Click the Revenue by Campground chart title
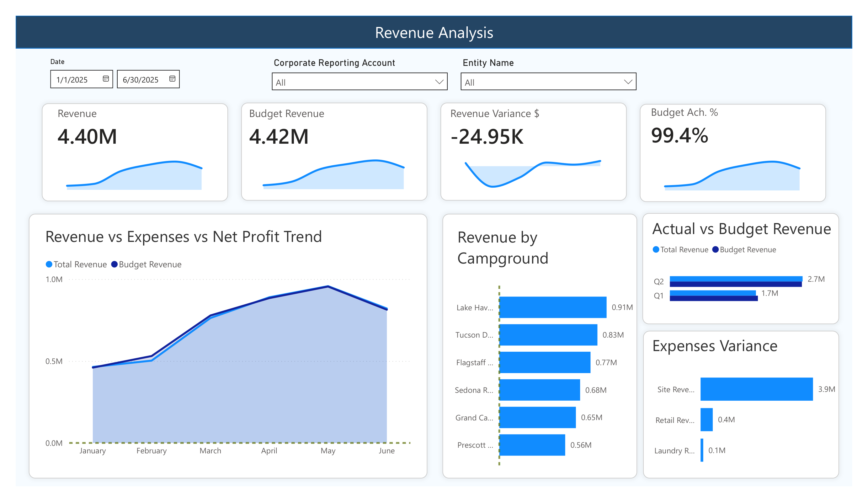Screen dimensions: 868x502 tap(503, 248)
